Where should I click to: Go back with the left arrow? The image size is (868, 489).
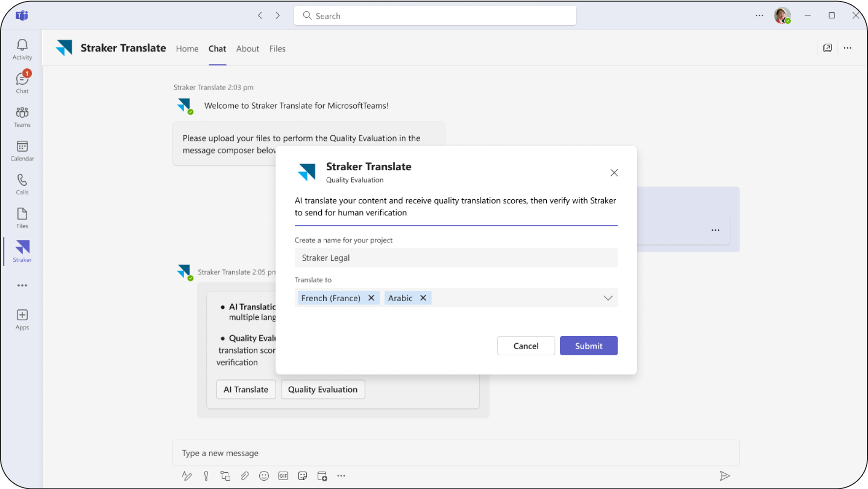point(260,16)
